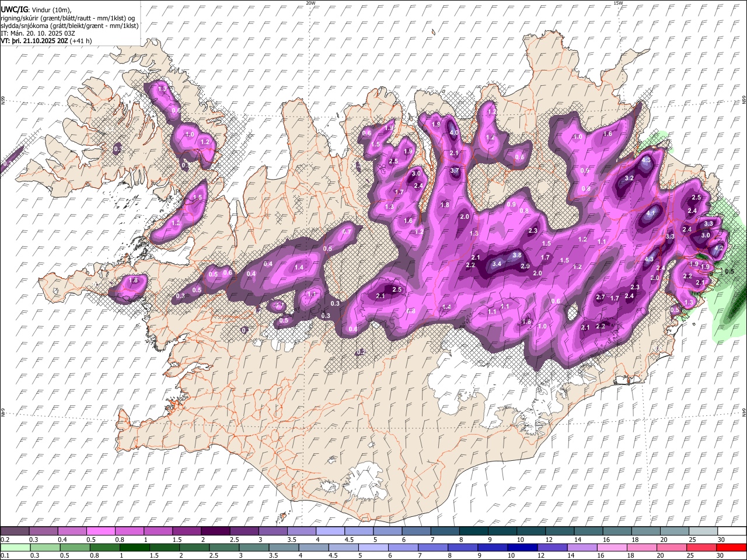Pick the red swatch labeled 25, lower scale
Image resolution: width=747 pixels, height=560 pixels.
coord(701,547)
